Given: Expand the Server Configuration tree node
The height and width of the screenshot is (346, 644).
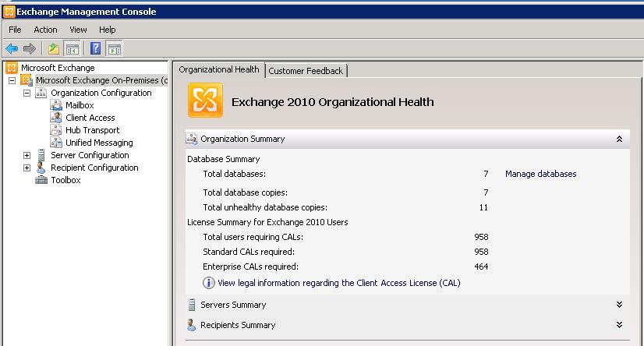Looking at the screenshot, I should 27,155.
